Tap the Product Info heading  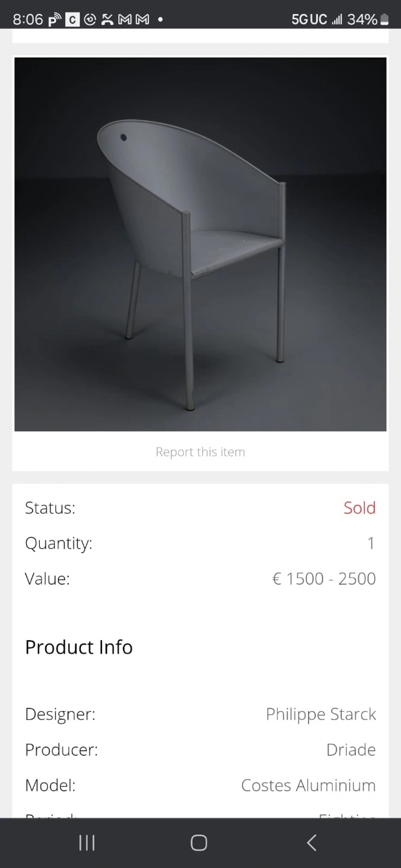[x=79, y=647]
